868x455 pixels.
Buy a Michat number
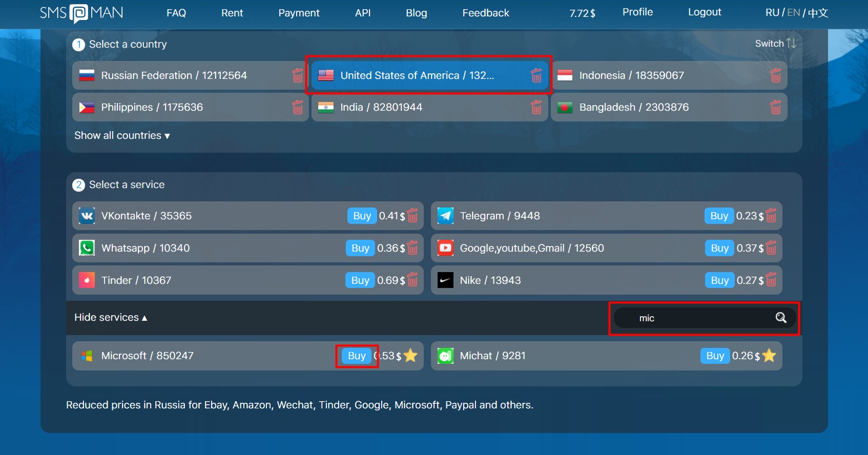coord(715,356)
